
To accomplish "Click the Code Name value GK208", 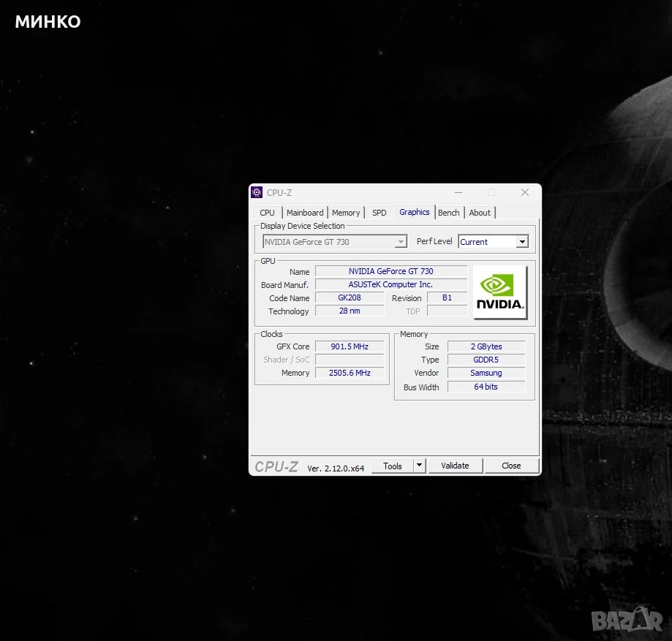I will [x=350, y=297].
